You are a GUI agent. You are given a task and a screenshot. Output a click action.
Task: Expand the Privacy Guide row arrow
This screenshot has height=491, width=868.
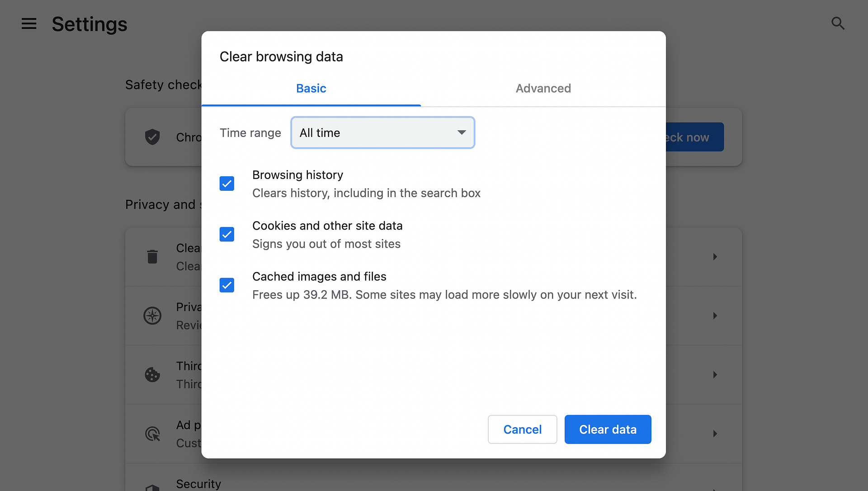pos(715,316)
